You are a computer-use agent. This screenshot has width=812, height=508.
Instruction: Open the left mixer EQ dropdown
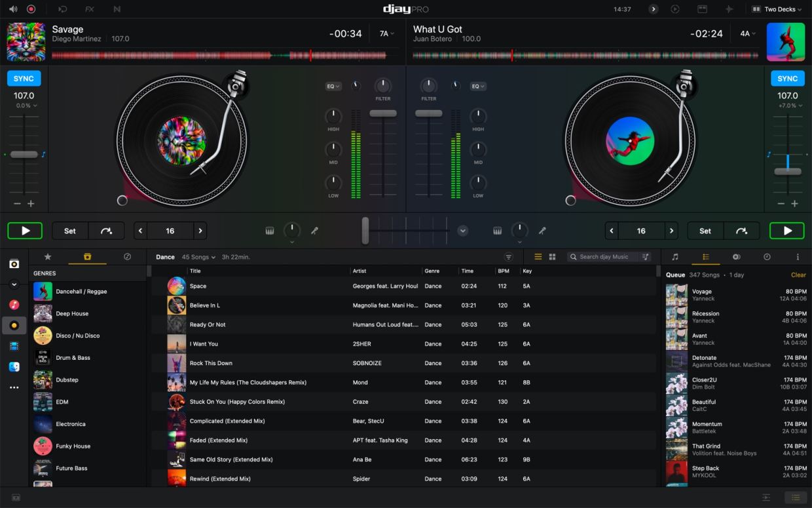pos(333,86)
